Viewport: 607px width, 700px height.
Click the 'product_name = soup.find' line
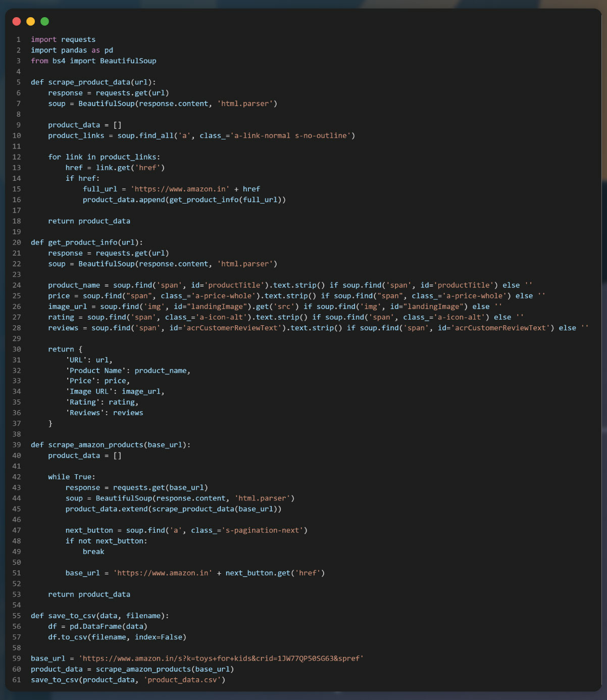pyautogui.click(x=290, y=285)
